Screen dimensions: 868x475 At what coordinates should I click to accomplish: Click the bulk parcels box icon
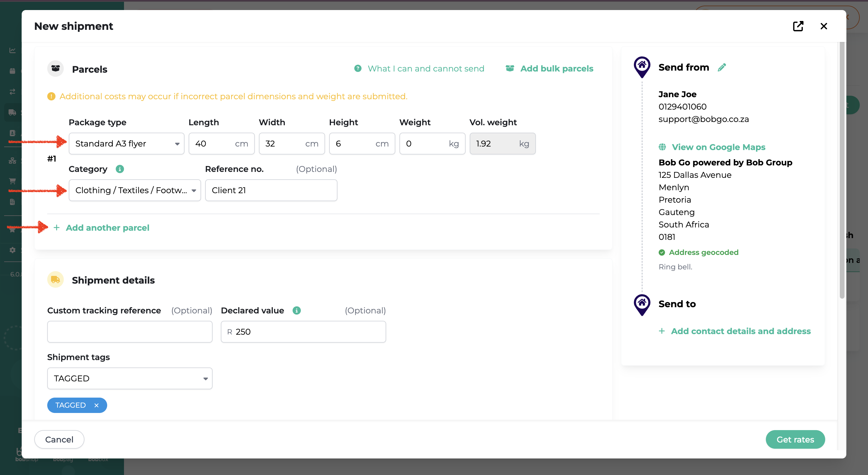pyautogui.click(x=510, y=69)
